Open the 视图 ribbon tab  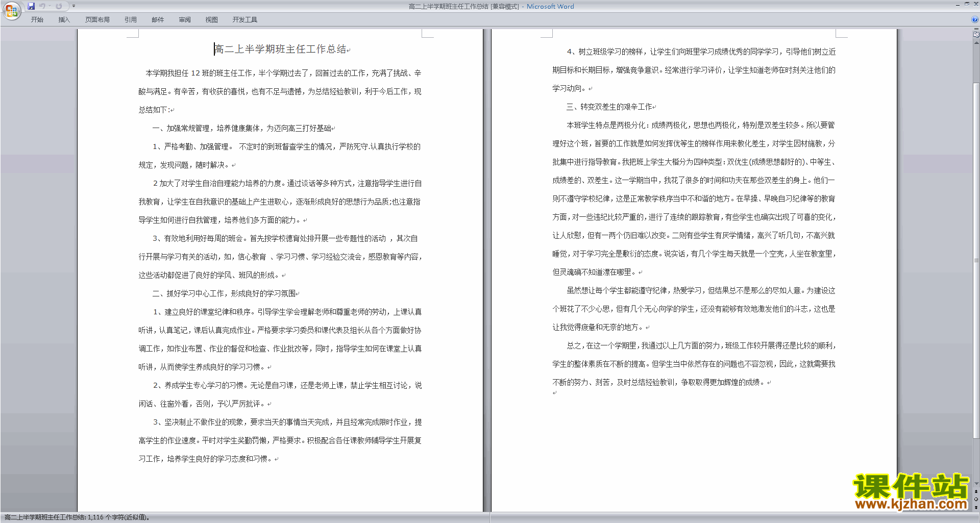pos(212,20)
